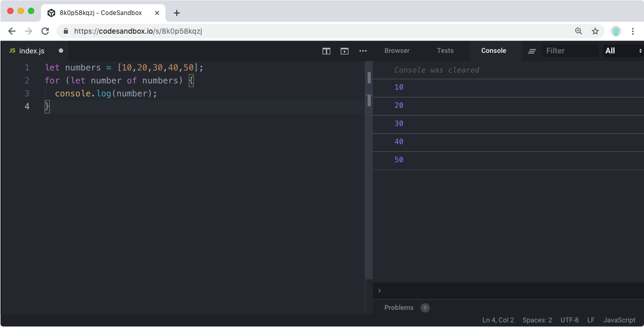Open the Problems panel
644x327 pixels.
tap(399, 308)
